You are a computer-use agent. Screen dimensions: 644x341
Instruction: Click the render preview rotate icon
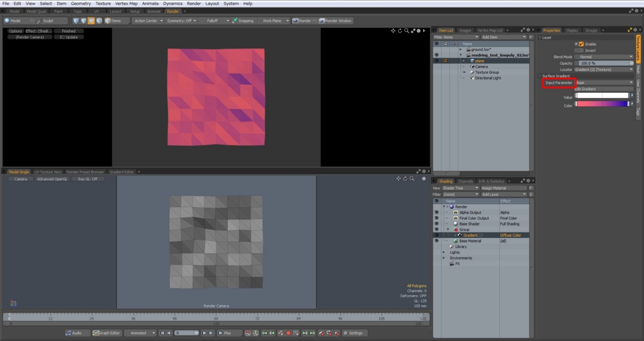point(399,31)
